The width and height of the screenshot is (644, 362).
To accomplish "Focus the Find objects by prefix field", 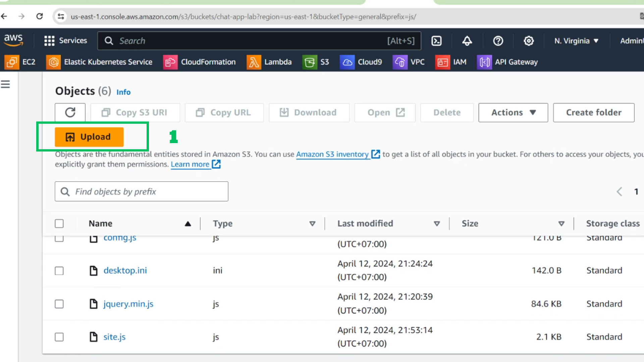I will (x=142, y=191).
